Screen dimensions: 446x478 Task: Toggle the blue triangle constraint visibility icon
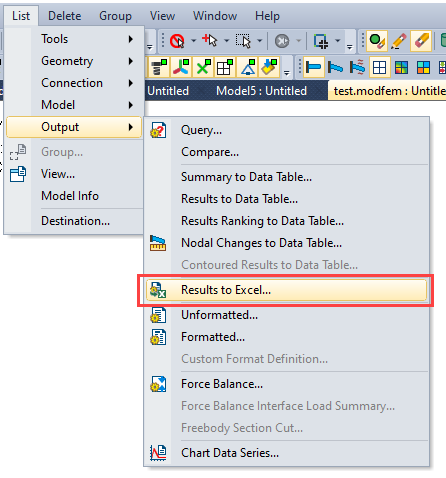247,67
